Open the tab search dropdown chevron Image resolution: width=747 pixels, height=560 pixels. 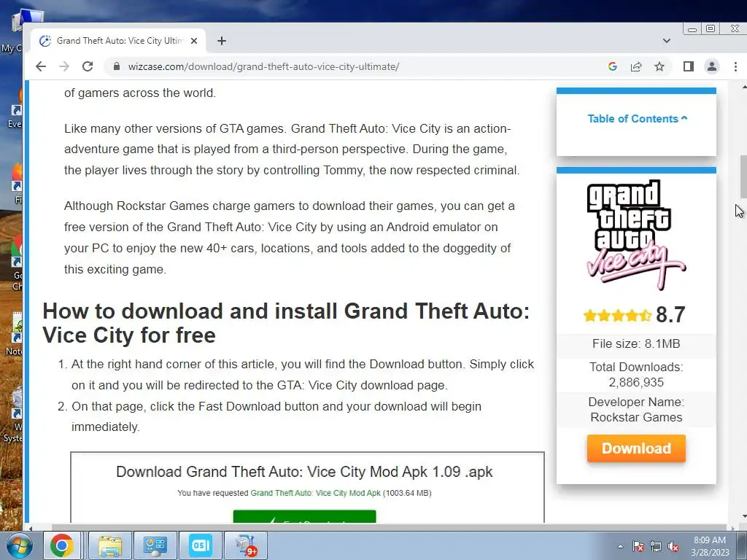click(667, 41)
